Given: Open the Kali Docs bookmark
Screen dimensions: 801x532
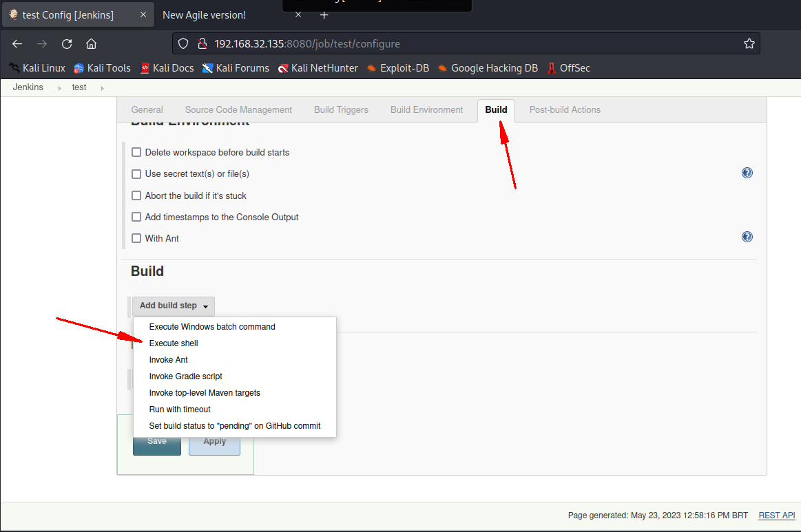Looking at the screenshot, I should pyautogui.click(x=167, y=68).
